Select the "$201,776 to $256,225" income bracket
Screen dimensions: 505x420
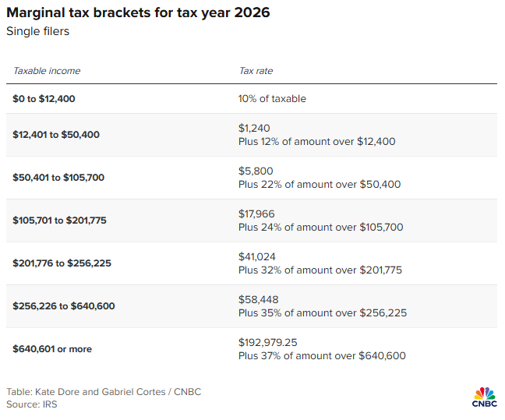tap(62, 263)
